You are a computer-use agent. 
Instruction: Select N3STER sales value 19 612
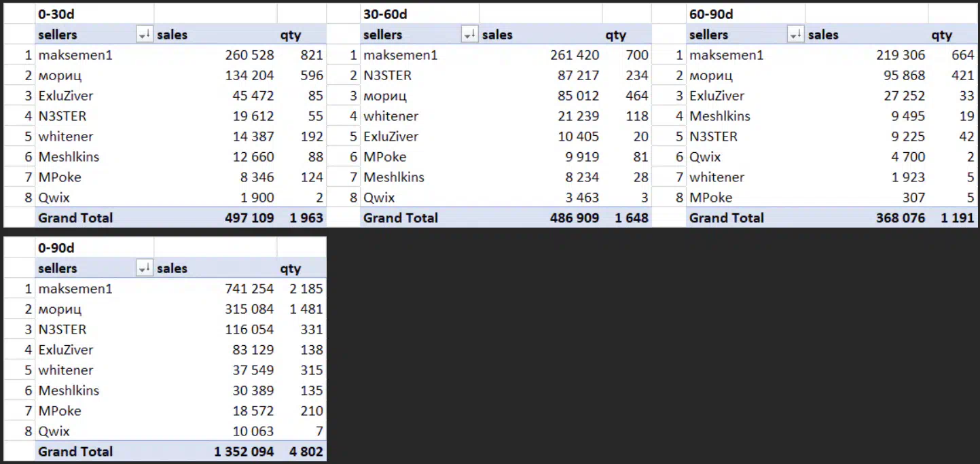point(253,116)
